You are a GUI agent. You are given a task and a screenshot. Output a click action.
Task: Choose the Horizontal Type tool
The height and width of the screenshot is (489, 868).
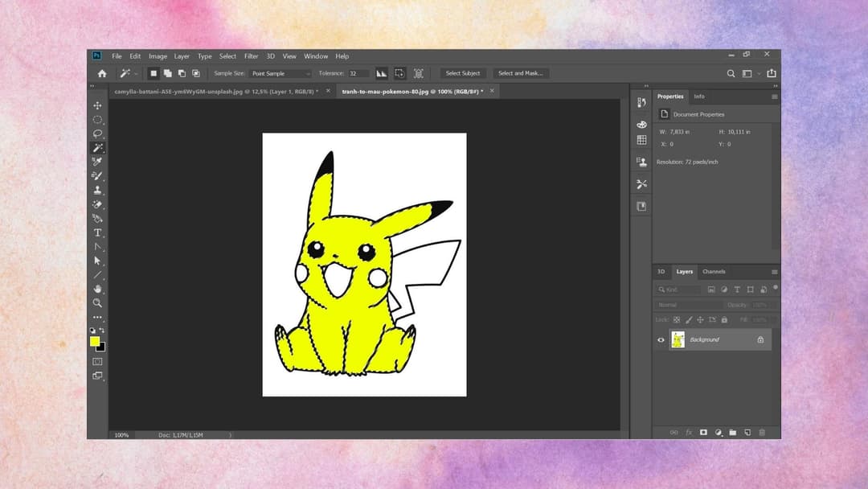97,232
